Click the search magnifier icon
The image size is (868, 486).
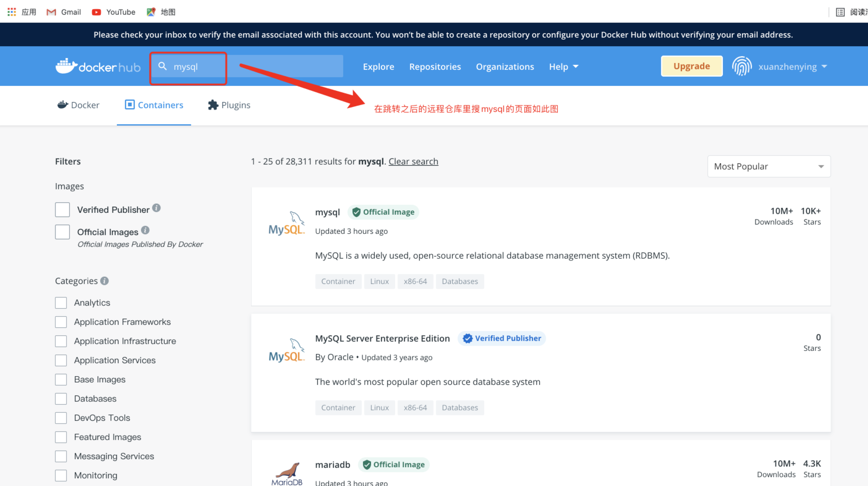[x=162, y=66]
